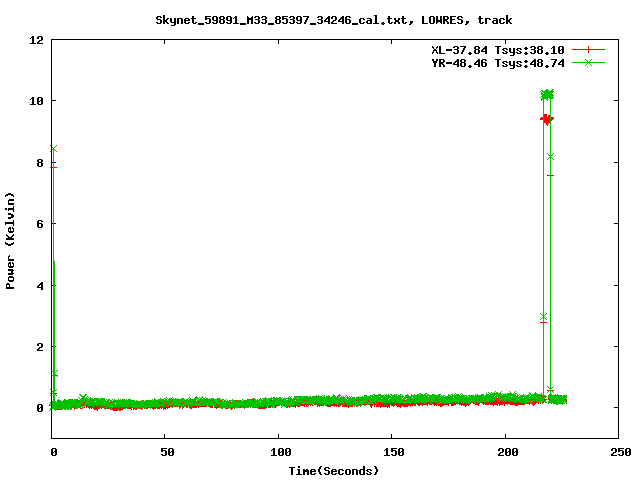Click the y-axis tick label 4
The image size is (640, 480).
(40, 286)
